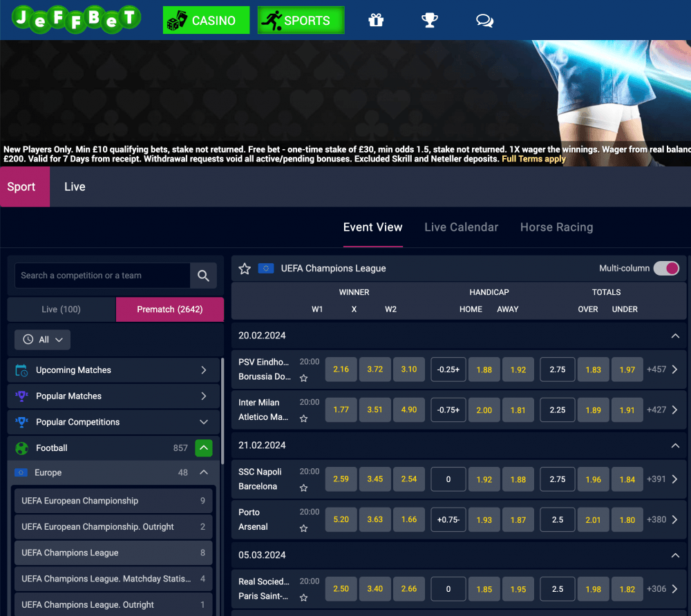Select the Prematch (2642) tab
The width and height of the screenshot is (691, 616).
pyautogui.click(x=170, y=309)
